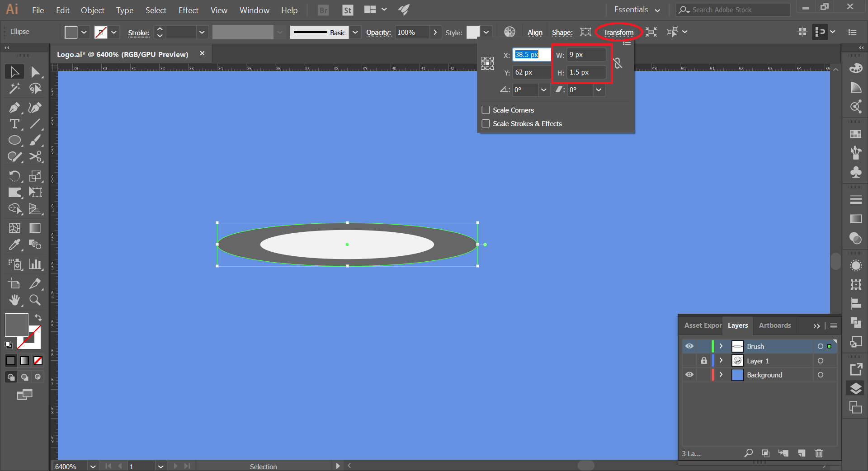Viewport: 868px width, 471px height.
Task: Select the Pen tool
Action: (x=14, y=108)
